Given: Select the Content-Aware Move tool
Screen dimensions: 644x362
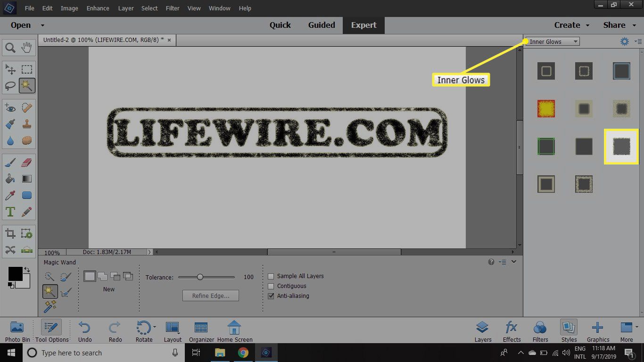Looking at the screenshot, I should click(x=10, y=250).
